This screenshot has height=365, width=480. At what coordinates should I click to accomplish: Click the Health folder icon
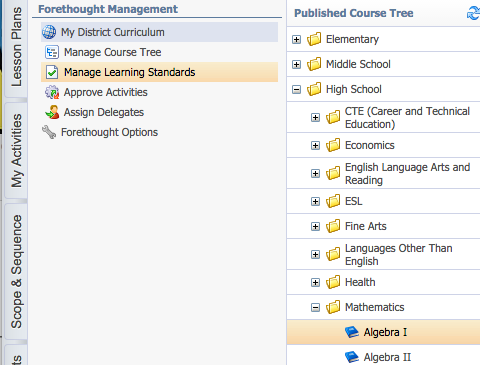(x=333, y=282)
